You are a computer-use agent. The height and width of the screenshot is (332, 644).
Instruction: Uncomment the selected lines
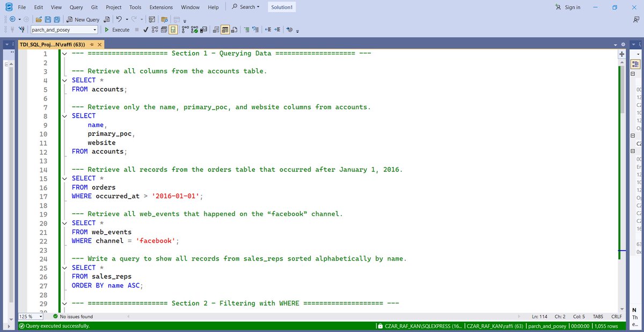(255, 30)
